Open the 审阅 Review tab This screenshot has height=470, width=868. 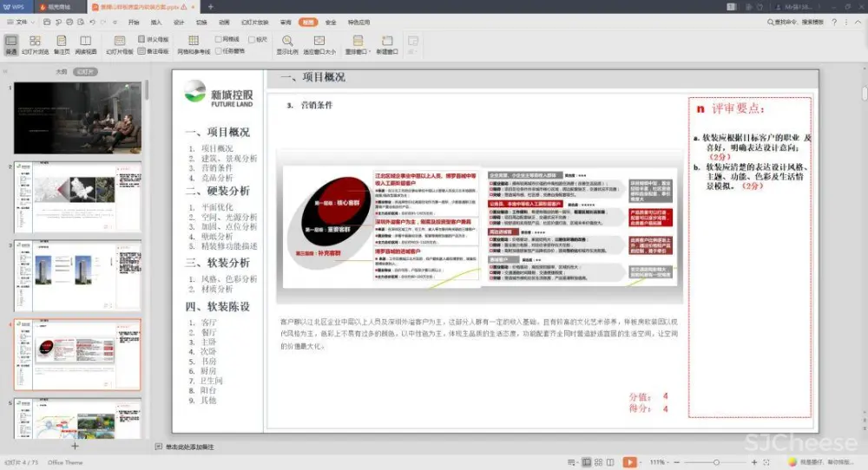pyautogui.click(x=286, y=22)
